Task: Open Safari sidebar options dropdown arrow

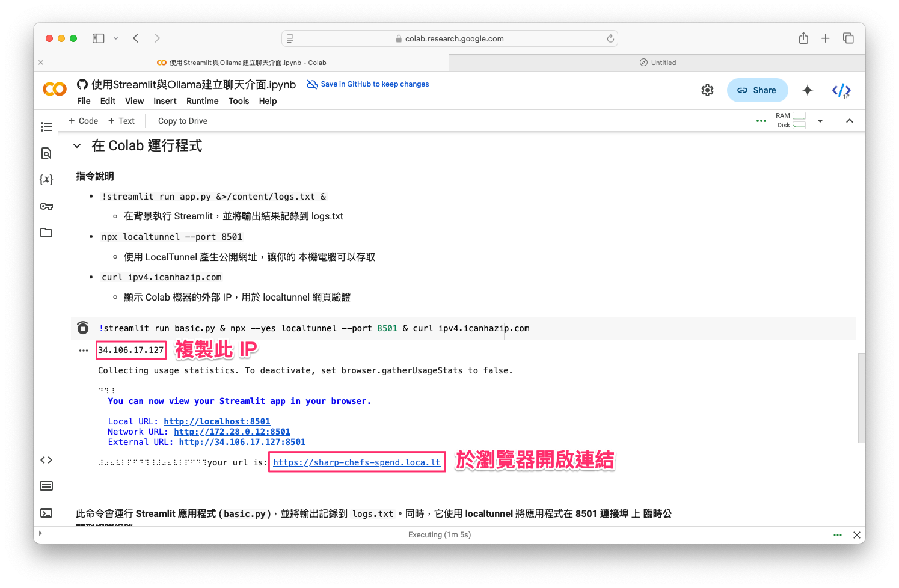Action: click(115, 38)
